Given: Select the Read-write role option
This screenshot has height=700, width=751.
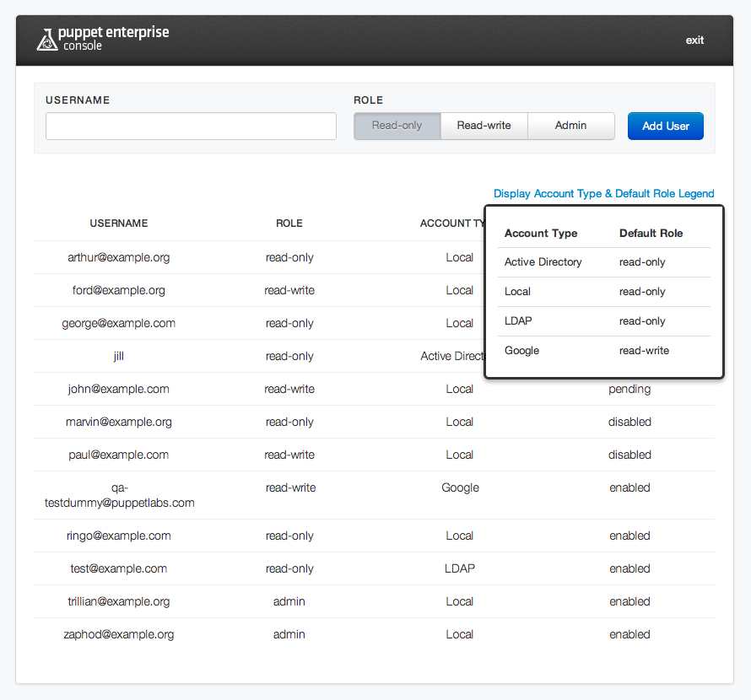Looking at the screenshot, I should click(x=484, y=126).
